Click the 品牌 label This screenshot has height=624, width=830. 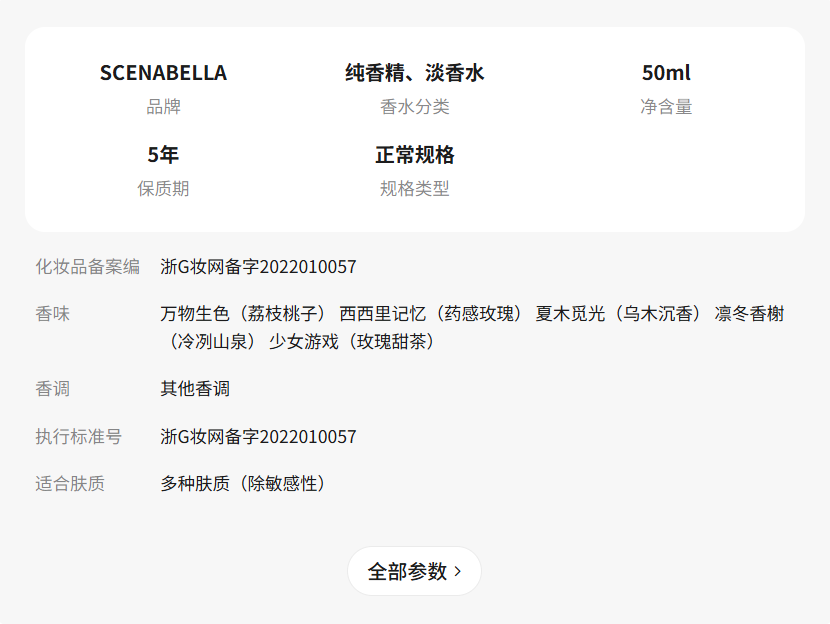point(163,107)
